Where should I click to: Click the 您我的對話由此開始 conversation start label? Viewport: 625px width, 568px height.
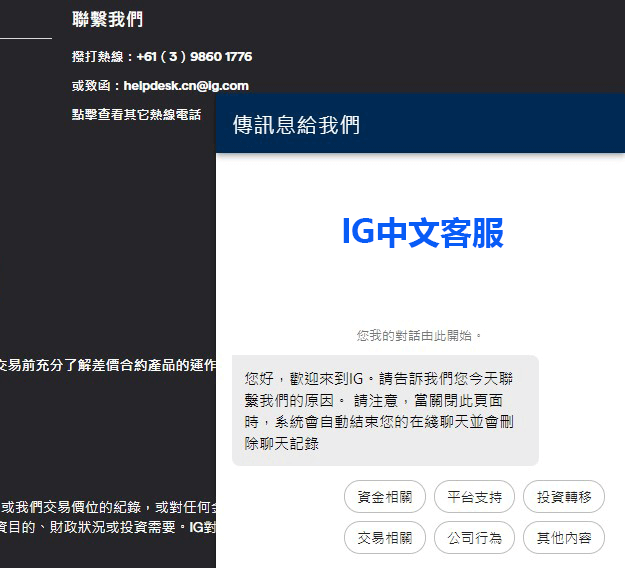tap(420, 335)
